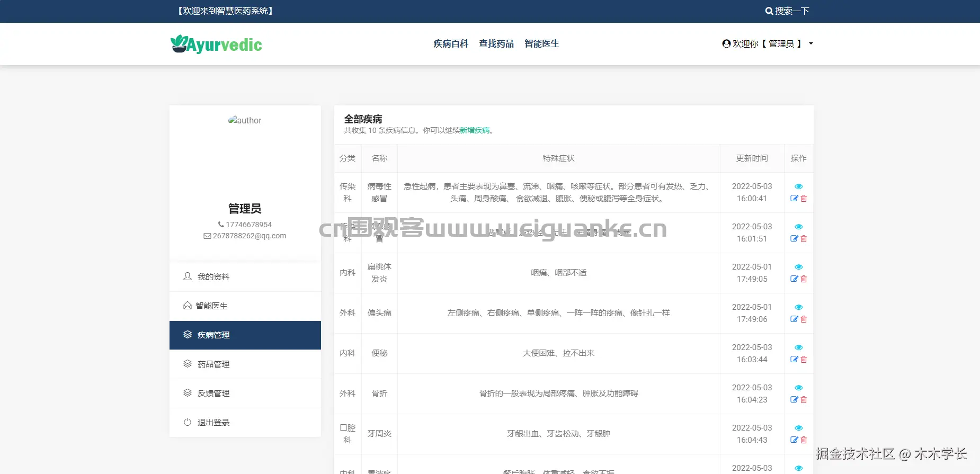Screen dimensions: 980x474
Task: View the 骨折 entry via eye icon
Action: pos(799,388)
